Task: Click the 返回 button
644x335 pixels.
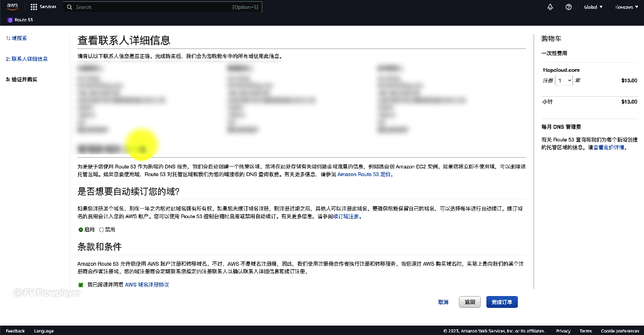Action: (x=470, y=302)
